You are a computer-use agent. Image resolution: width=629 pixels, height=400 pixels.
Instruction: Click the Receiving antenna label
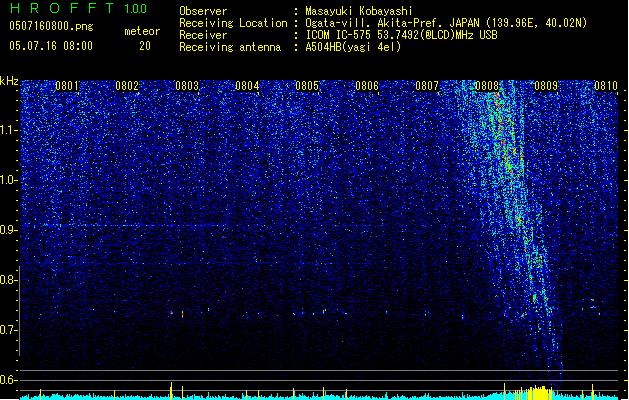tap(230, 47)
